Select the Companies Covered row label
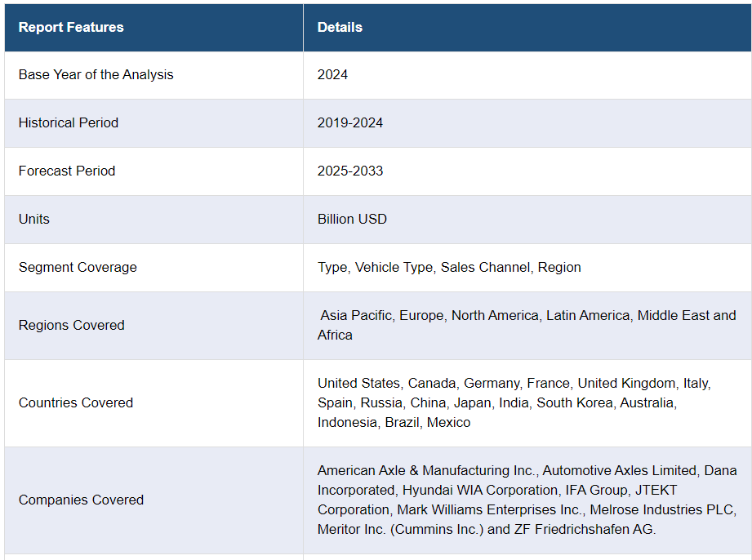Screen dimensions: 752x560 click(x=81, y=500)
